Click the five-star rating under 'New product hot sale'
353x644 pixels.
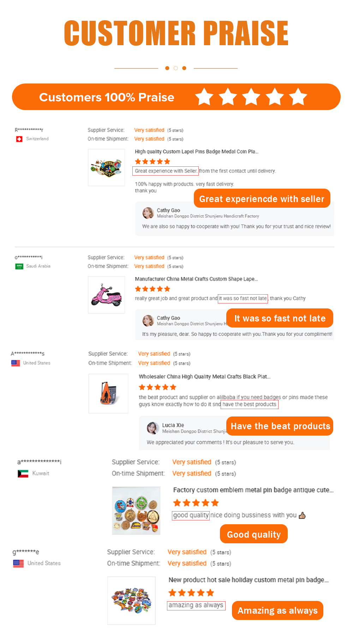click(x=191, y=593)
